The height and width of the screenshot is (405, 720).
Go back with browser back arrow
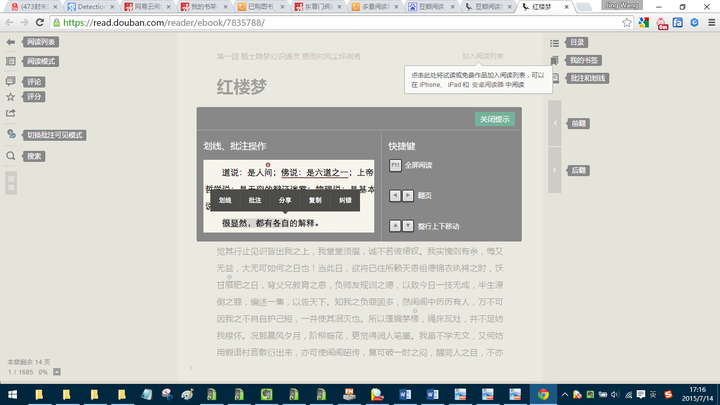pyautogui.click(x=9, y=22)
